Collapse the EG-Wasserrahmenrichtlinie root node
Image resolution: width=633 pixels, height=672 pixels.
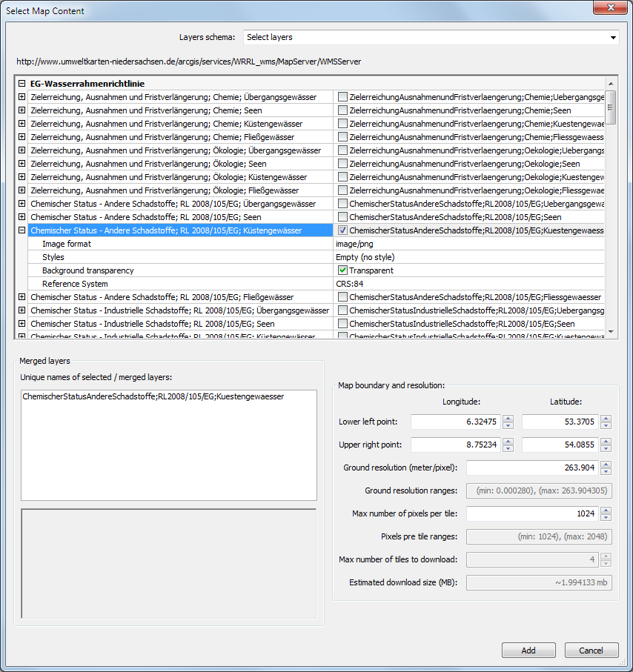pyautogui.click(x=22, y=84)
